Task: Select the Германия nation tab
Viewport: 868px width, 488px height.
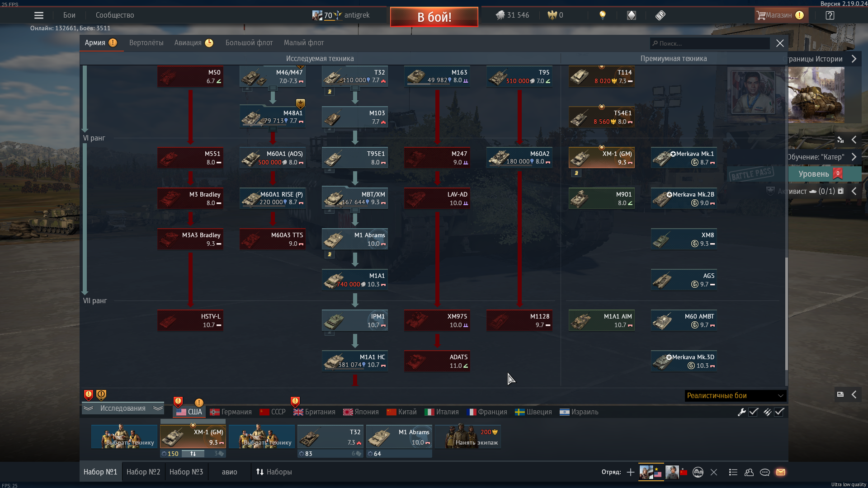Action: (x=231, y=412)
